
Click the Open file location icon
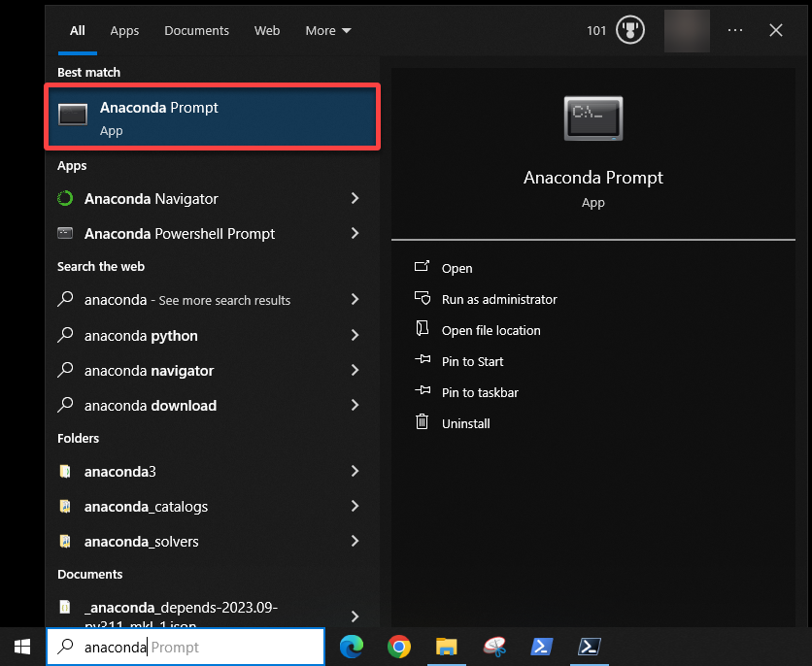[423, 328]
